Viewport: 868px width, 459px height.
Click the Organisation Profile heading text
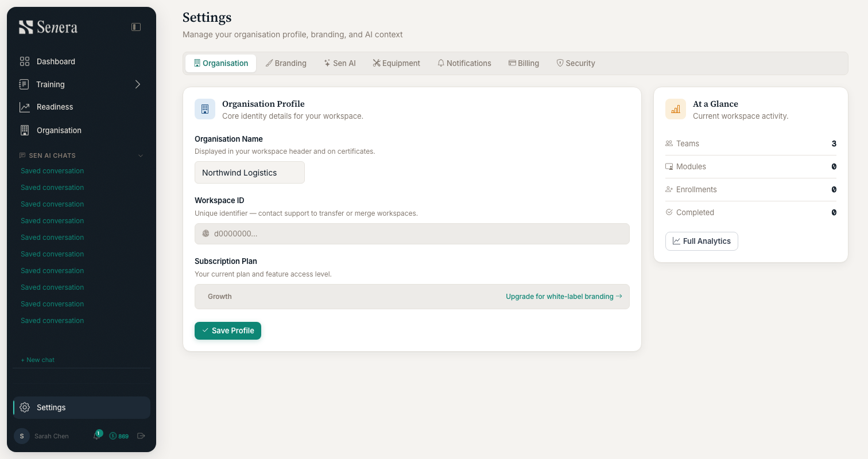click(263, 104)
